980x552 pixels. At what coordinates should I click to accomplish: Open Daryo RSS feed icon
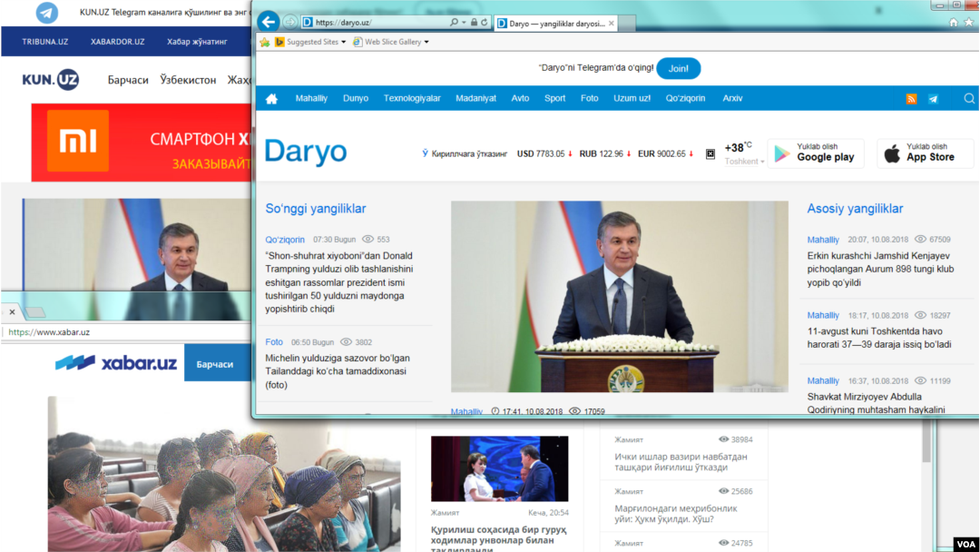pos(911,99)
